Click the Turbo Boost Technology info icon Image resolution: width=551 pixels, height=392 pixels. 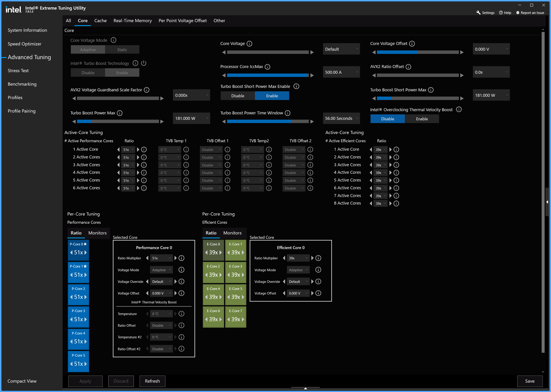pyautogui.click(x=135, y=63)
